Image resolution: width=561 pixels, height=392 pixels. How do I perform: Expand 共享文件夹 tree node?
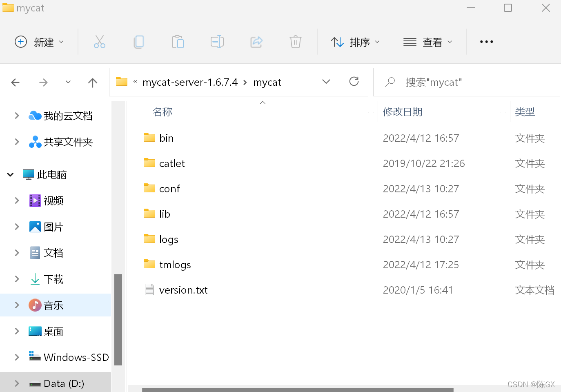(x=17, y=142)
